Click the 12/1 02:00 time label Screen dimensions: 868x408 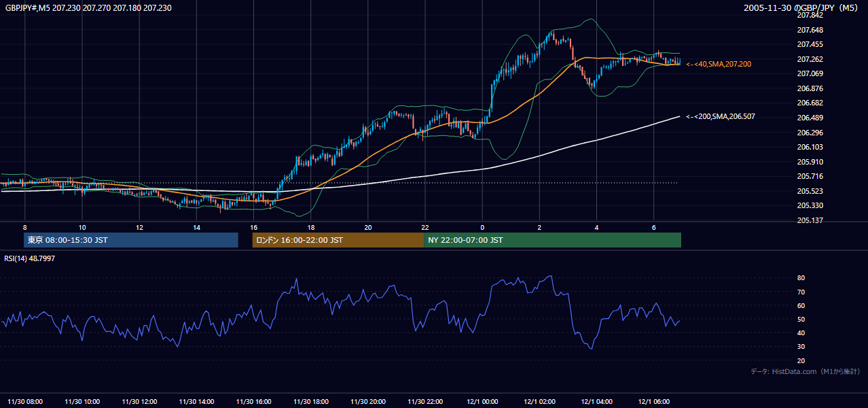[x=539, y=401]
